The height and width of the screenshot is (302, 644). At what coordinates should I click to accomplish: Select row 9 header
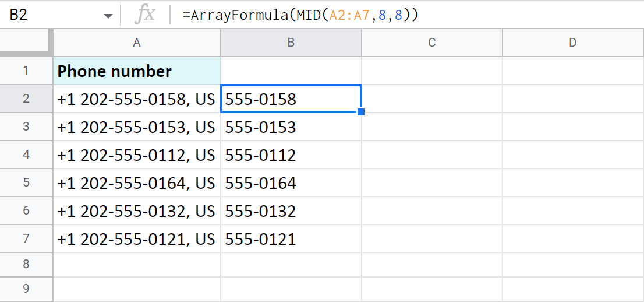(26, 289)
